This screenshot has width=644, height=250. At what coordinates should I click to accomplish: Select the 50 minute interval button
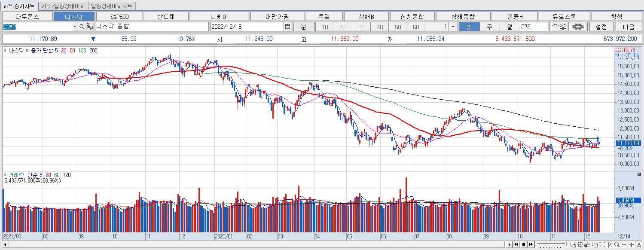coord(398,27)
